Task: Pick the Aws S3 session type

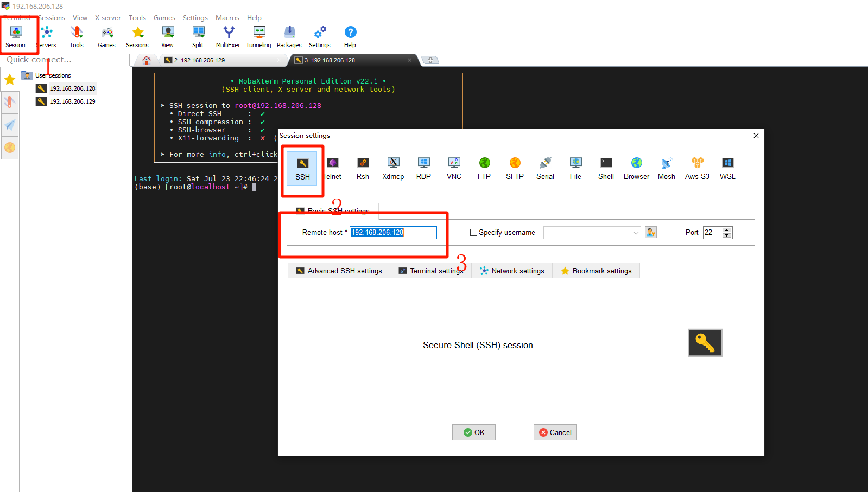Action: coord(698,169)
